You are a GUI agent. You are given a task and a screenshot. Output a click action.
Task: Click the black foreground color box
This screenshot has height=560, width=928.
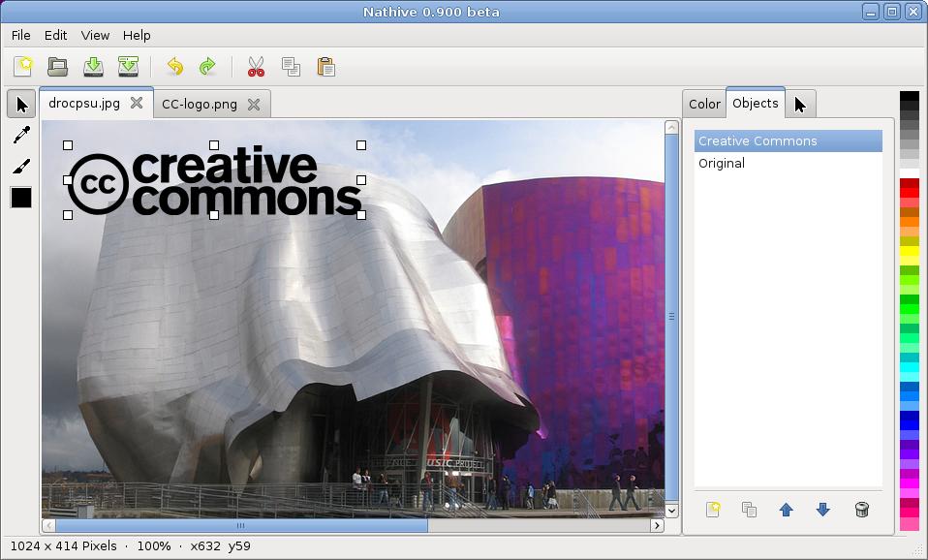point(21,198)
